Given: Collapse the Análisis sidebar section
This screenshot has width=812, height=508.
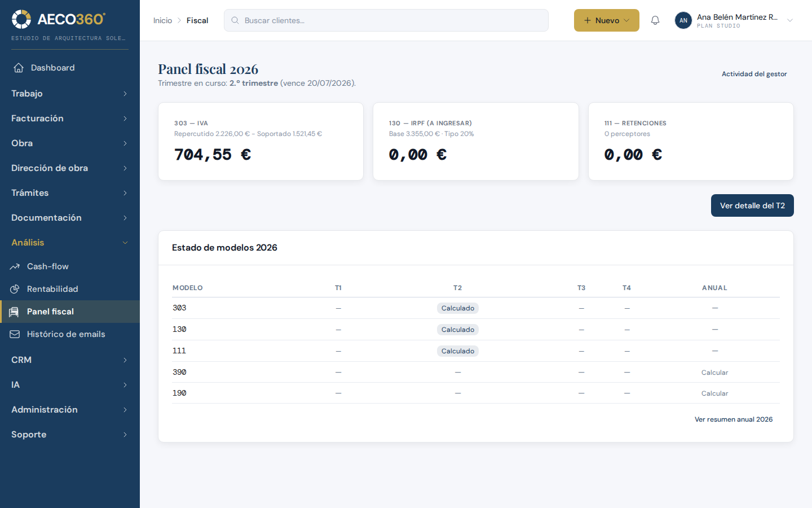Looking at the screenshot, I should [x=70, y=243].
